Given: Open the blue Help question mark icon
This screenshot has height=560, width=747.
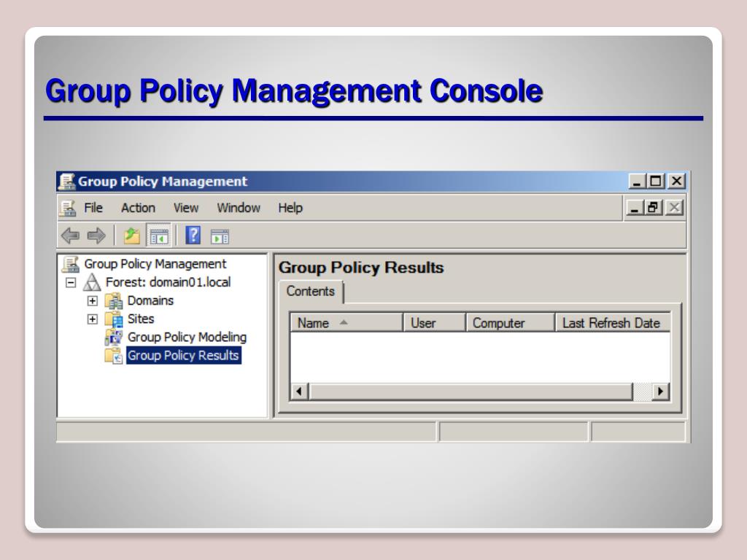Looking at the screenshot, I should tap(193, 236).
